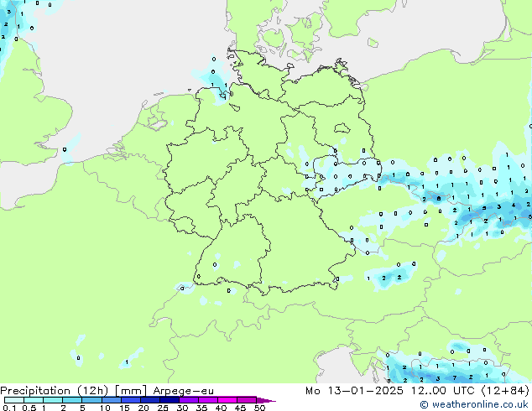The height and width of the screenshot is (411, 532).
Task: Click the '30' legend scale value
Action: (182, 408)
